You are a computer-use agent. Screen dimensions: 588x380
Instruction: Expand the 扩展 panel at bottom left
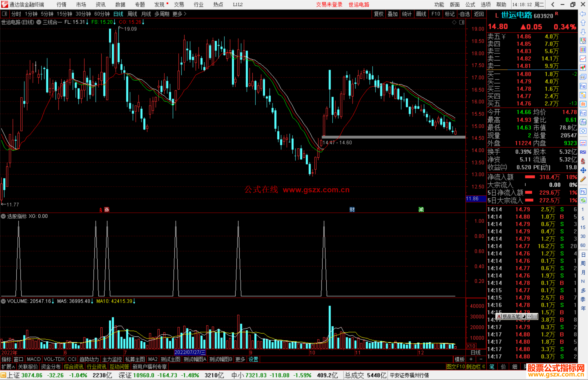tap(8, 367)
